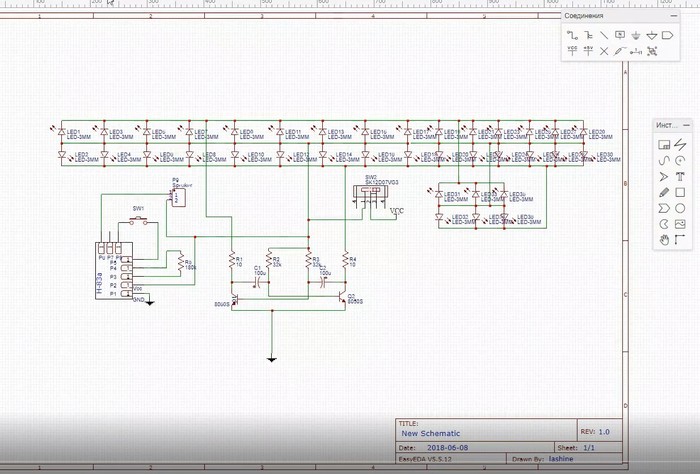This screenshot has height=474, width=700.
Task: Choose the Text tool in the drawing panel
Action: 680,176
